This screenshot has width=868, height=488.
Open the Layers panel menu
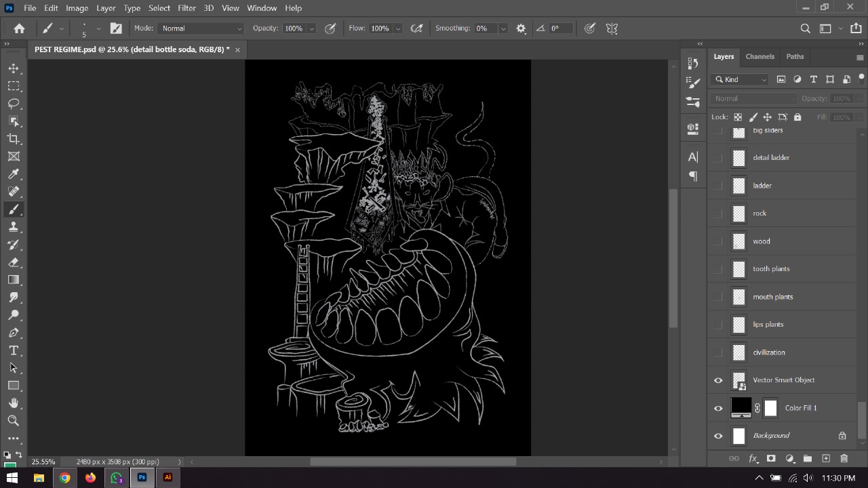click(x=860, y=58)
